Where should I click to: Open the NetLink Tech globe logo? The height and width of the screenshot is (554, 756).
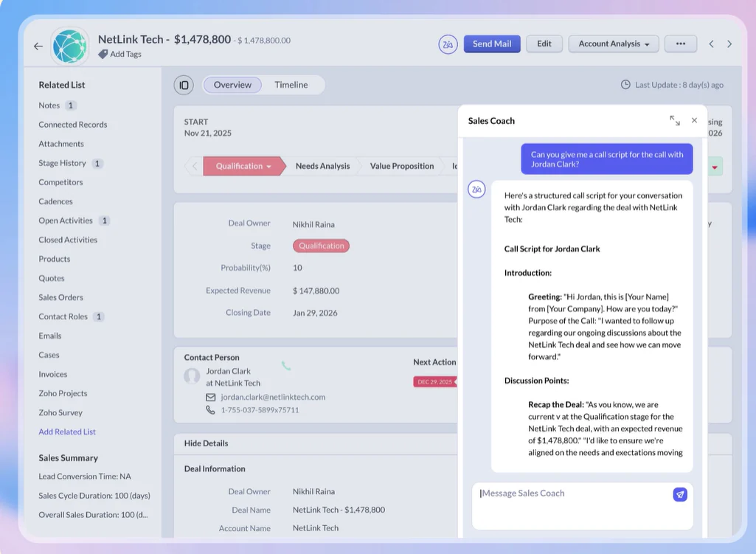[70, 46]
